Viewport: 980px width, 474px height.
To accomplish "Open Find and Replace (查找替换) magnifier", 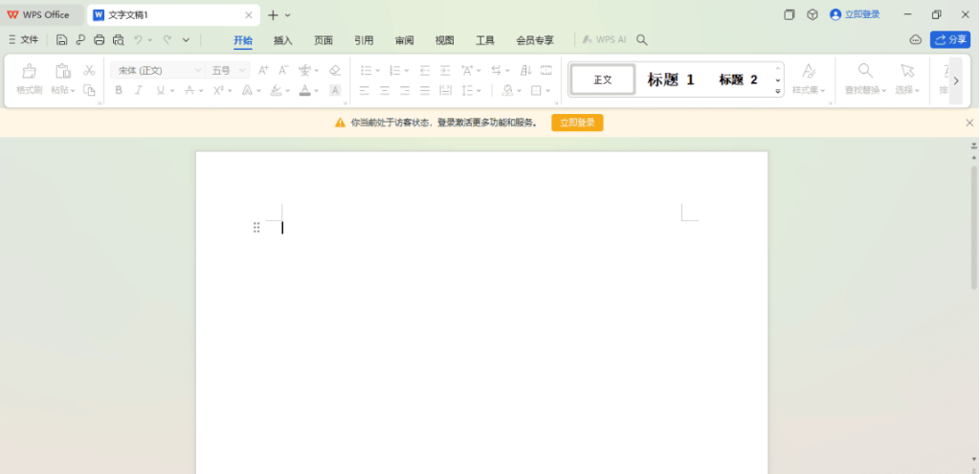I will 865,71.
